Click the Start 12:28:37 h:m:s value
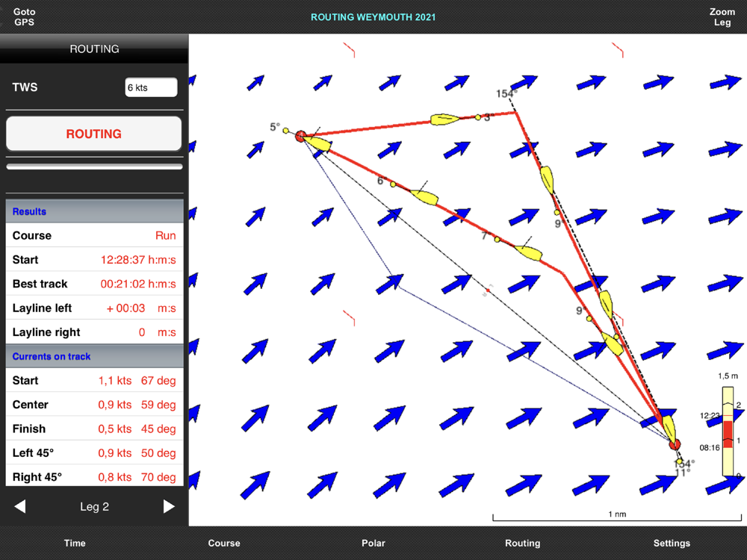747x560 pixels. pos(138,260)
